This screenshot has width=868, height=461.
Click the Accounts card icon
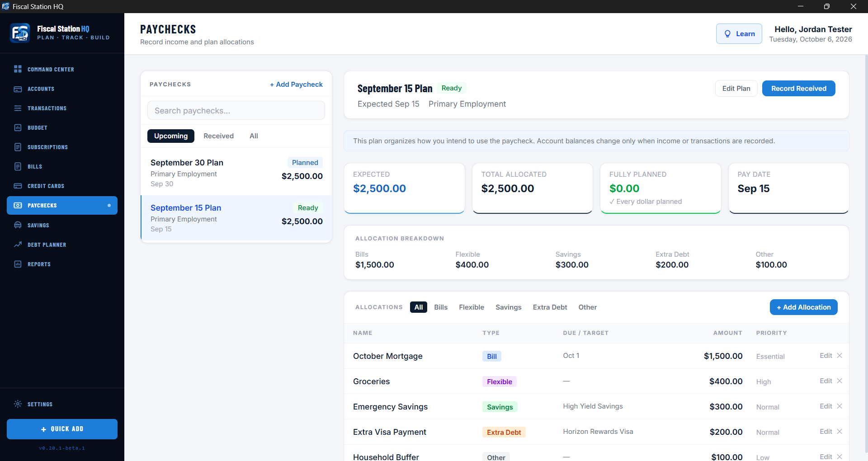(x=18, y=89)
